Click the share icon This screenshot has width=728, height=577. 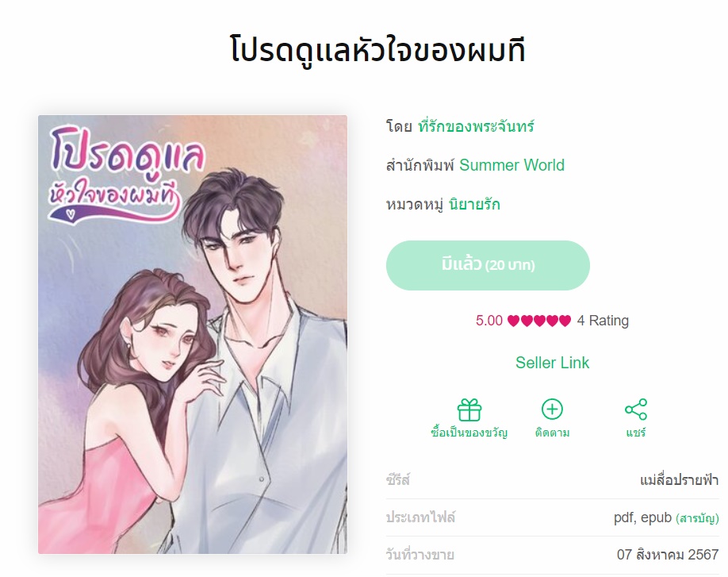click(x=635, y=410)
